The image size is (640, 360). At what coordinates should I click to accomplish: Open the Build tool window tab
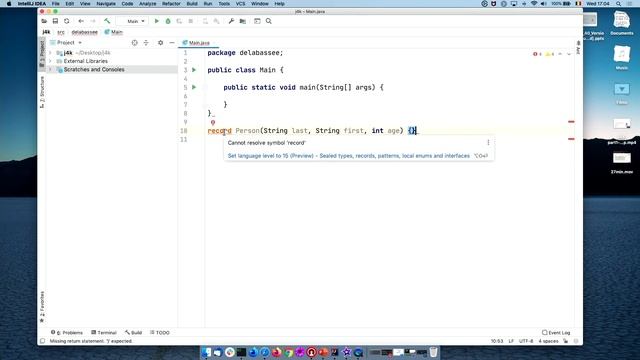point(133,332)
